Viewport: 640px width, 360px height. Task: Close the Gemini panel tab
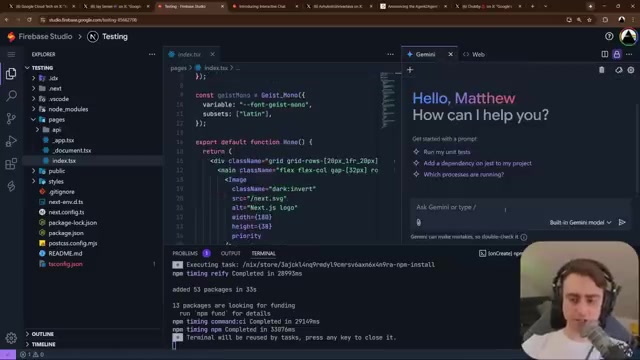[450, 54]
